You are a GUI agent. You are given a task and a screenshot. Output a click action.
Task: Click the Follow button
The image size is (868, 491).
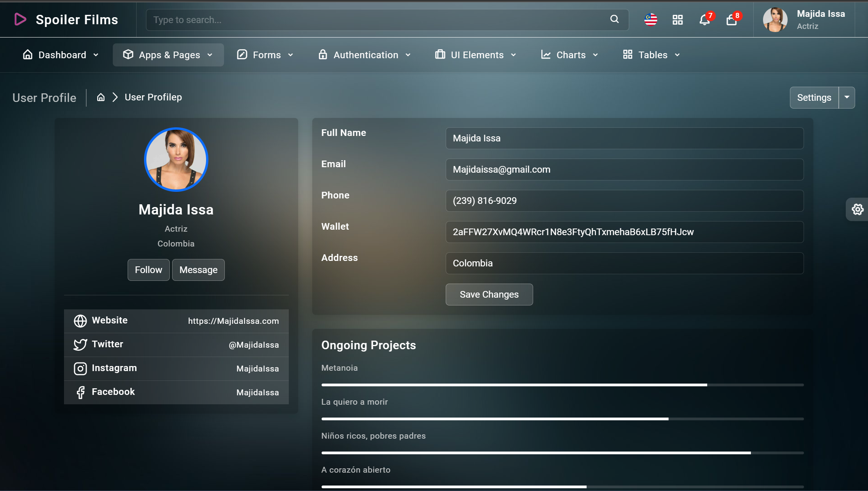coord(148,270)
